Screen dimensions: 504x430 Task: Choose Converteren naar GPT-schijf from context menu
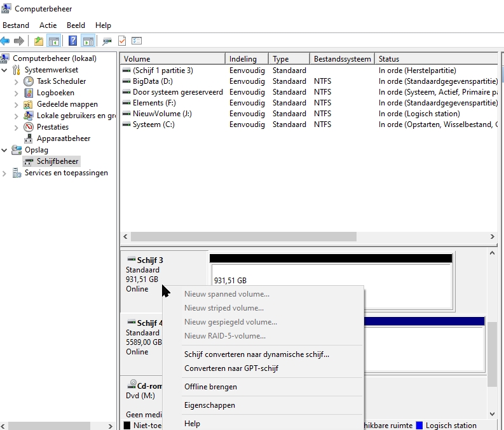(231, 368)
